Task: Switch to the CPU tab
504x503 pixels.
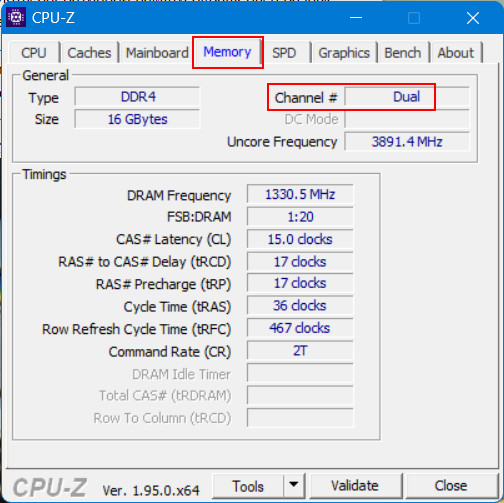Action: pyautogui.click(x=34, y=53)
